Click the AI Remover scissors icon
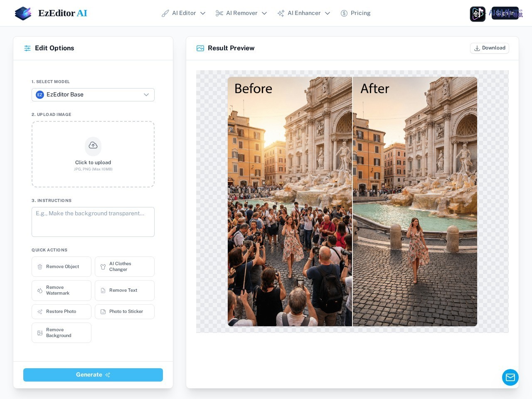Image resolution: width=532 pixels, height=399 pixels. click(219, 13)
